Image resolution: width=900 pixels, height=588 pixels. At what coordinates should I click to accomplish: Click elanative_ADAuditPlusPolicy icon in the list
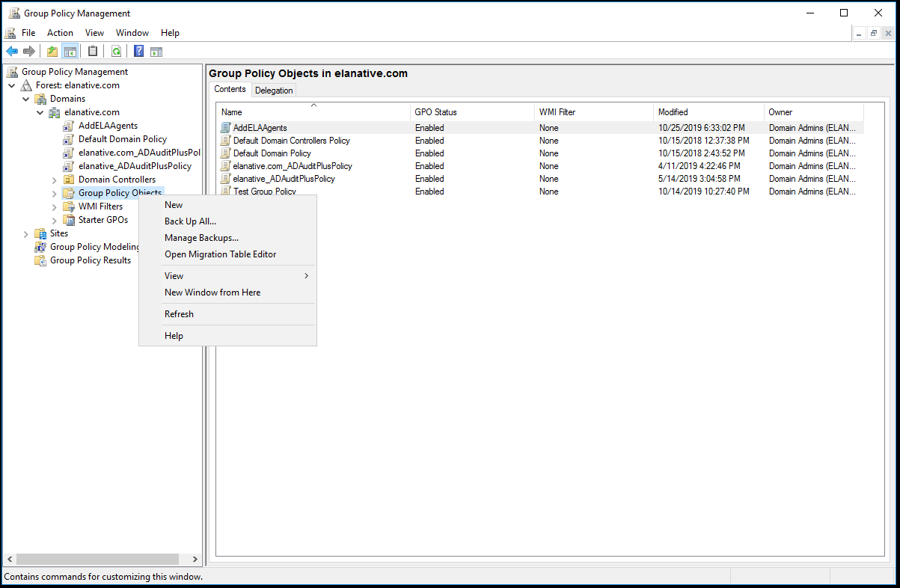coord(226,179)
